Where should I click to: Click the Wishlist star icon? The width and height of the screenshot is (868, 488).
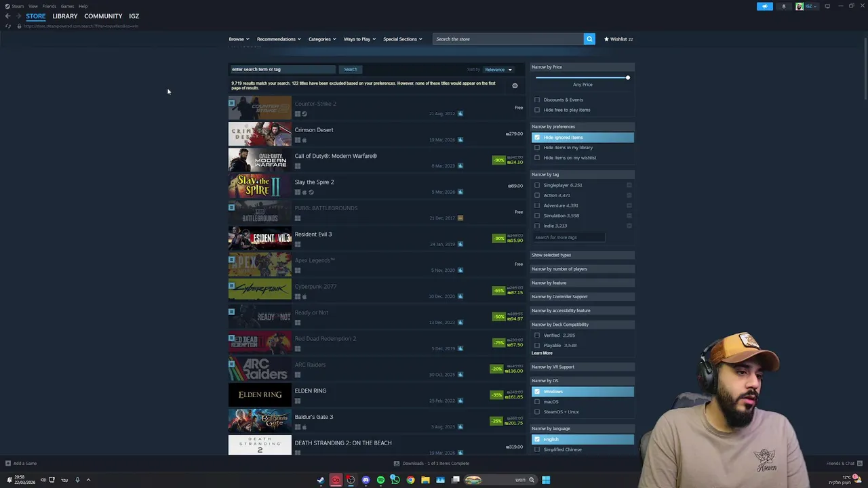coord(607,39)
